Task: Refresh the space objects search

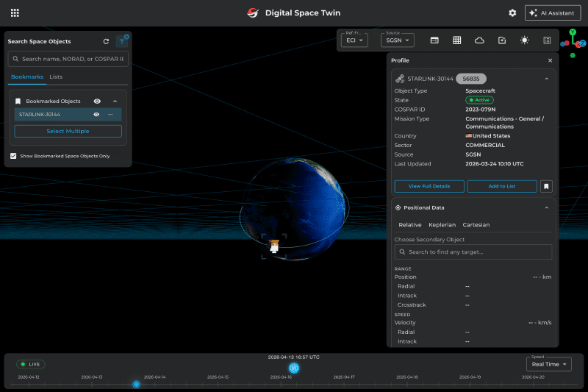Action: tap(106, 41)
